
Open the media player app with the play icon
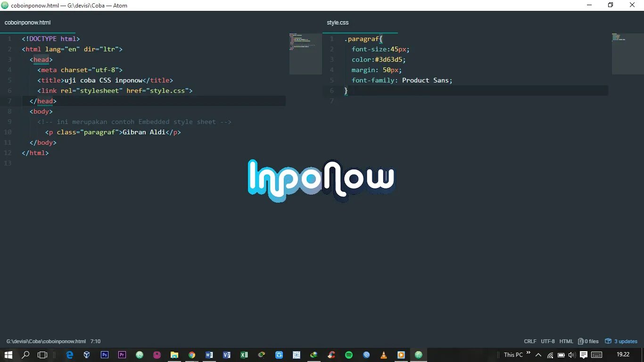tap(401, 354)
